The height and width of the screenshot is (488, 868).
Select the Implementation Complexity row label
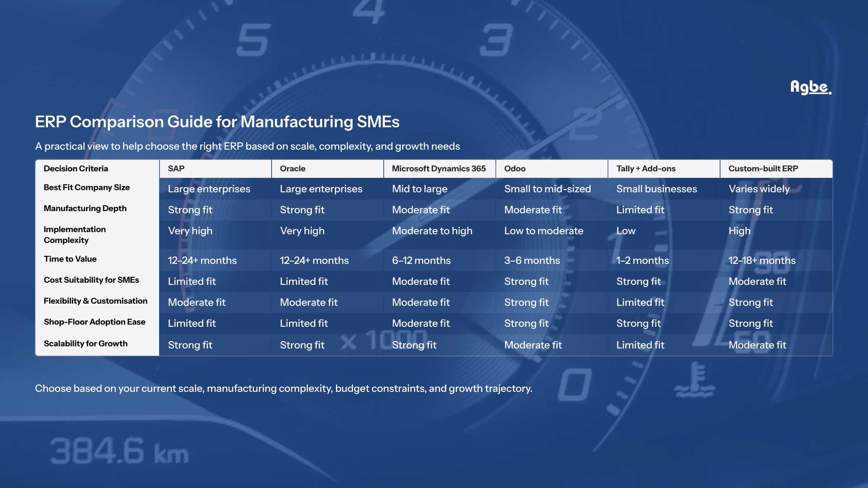(75, 234)
